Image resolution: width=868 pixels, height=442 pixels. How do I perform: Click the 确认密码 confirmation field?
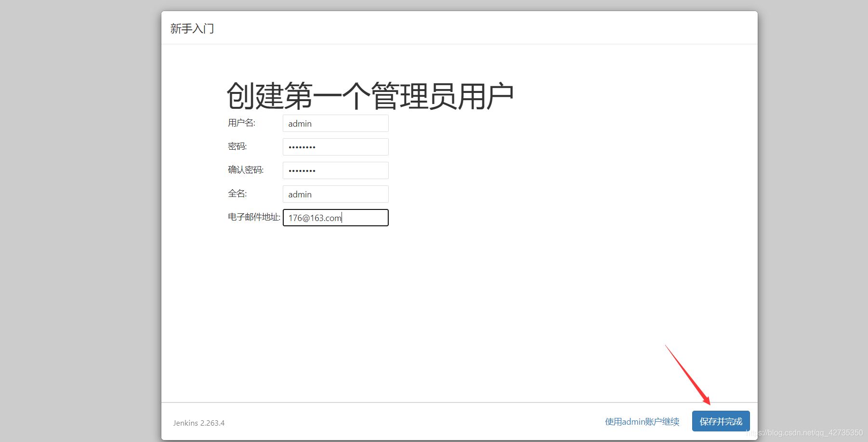coord(335,170)
